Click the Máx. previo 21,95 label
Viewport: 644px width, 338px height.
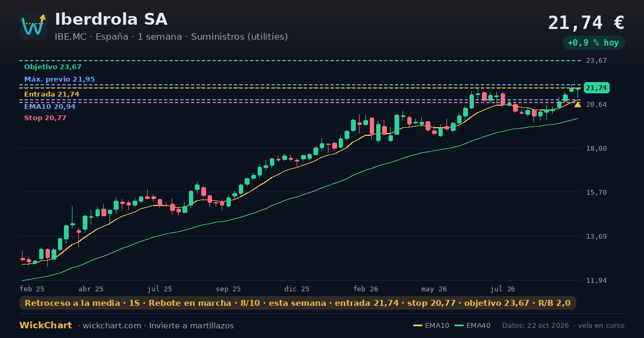pyautogui.click(x=60, y=79)
